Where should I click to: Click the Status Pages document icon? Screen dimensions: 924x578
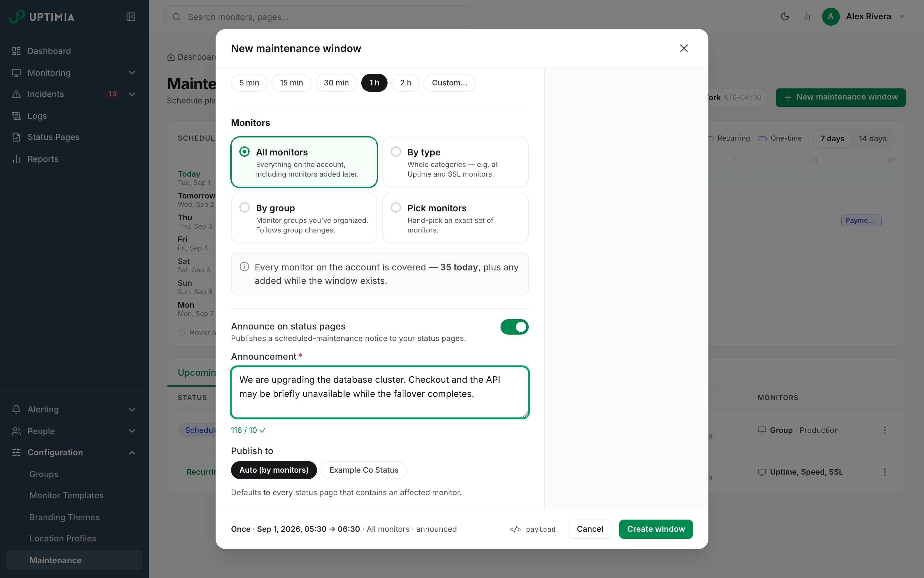tap(16, 137)
